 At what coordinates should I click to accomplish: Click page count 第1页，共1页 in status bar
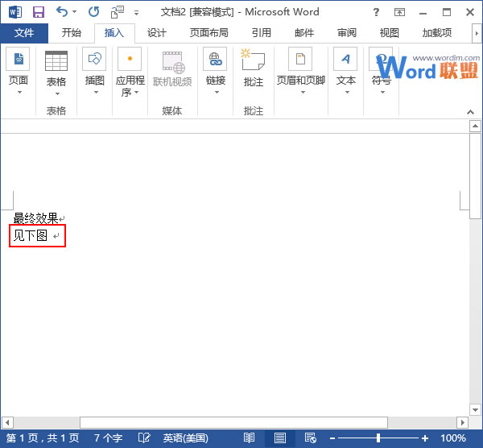click(x=43, y=438)
